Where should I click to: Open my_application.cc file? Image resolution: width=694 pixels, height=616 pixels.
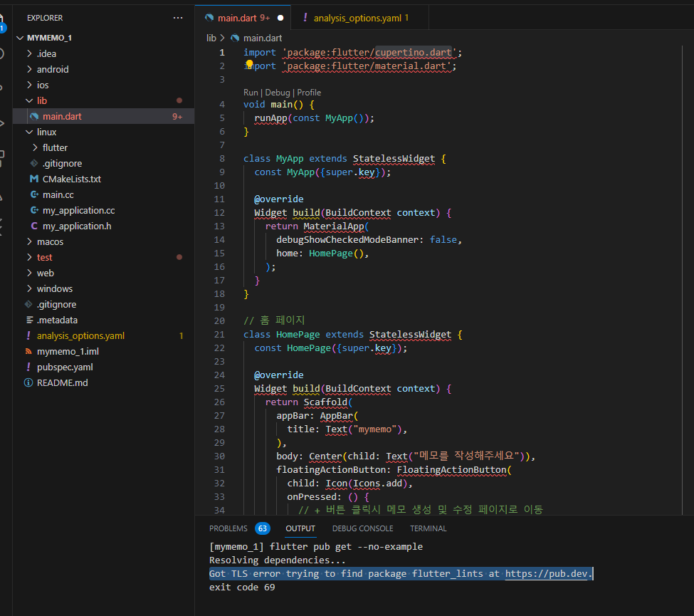coord(104,210)
